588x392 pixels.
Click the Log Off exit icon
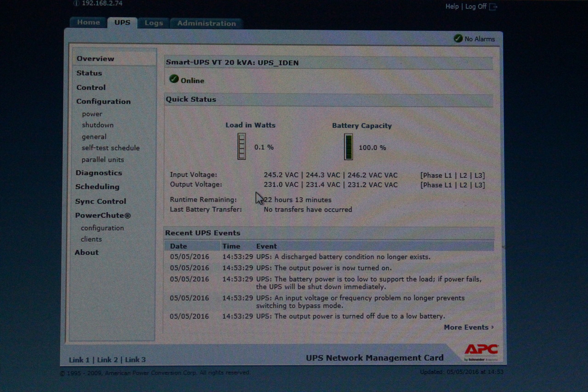click(493, 6)
